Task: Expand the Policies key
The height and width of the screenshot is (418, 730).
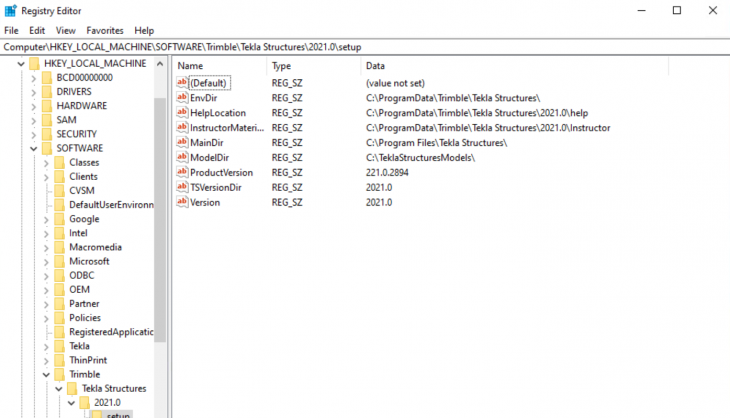Action: coord(46,318)
